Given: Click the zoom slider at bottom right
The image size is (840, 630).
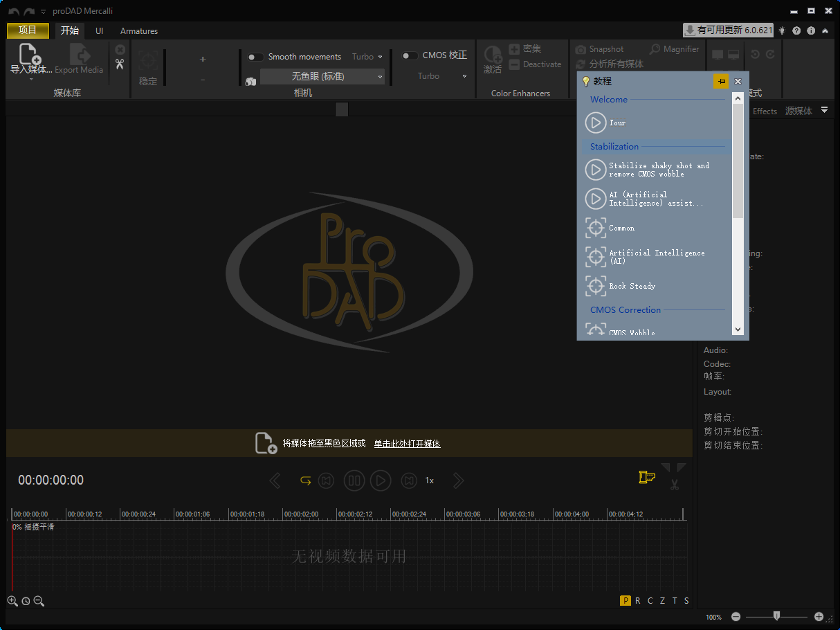Looking at the screenshot, I should [x=777, y=616].
